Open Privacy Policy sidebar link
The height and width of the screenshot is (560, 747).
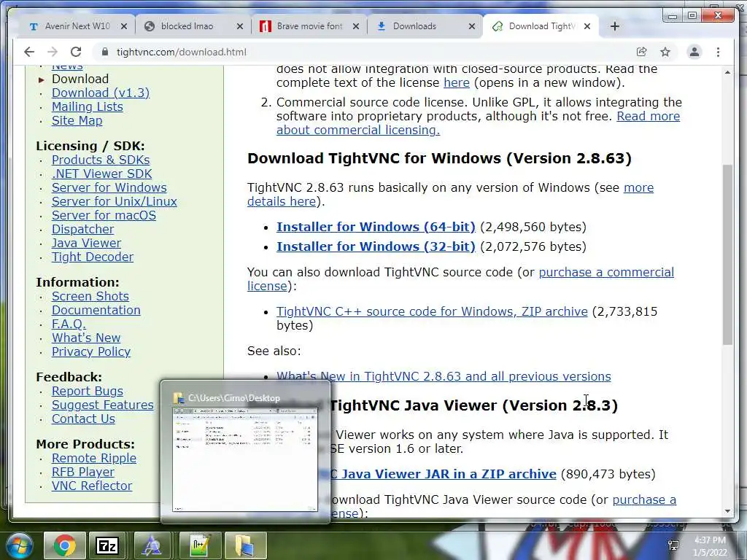click(x=91, y=351)
